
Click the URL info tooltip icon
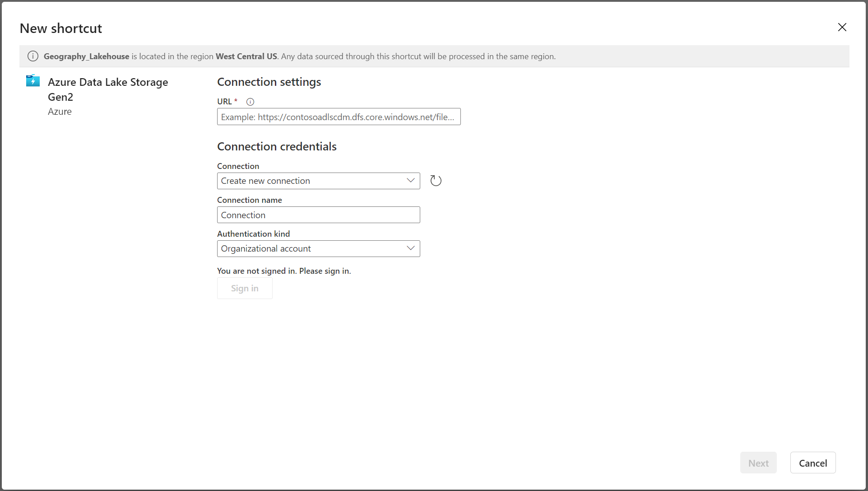(250, 102)
